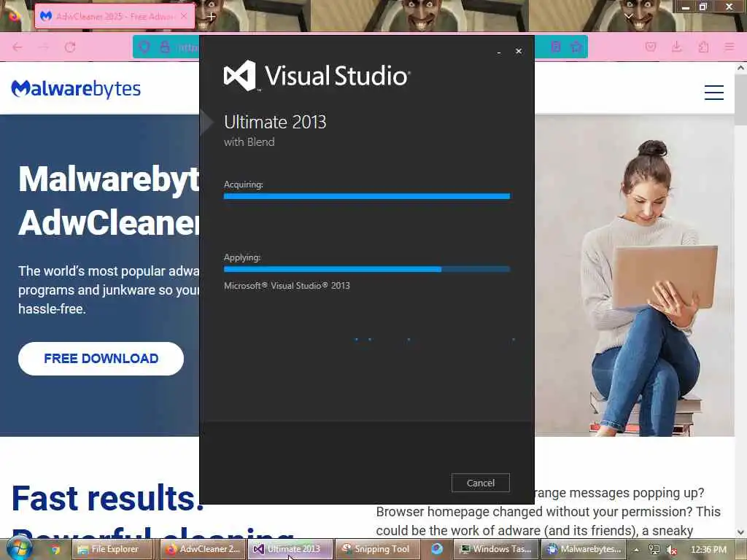
Task: Click the Applying progress bar
Action: point(367,269)
